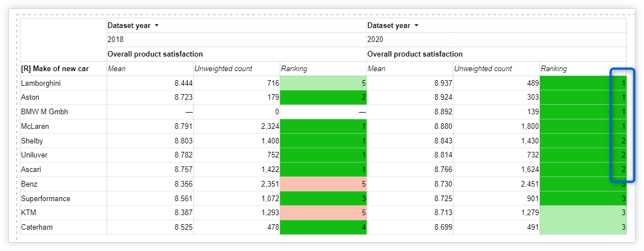This screenshot has width=644, height=251.
Task: Select the KTM row label
Action: pos(27,213)
